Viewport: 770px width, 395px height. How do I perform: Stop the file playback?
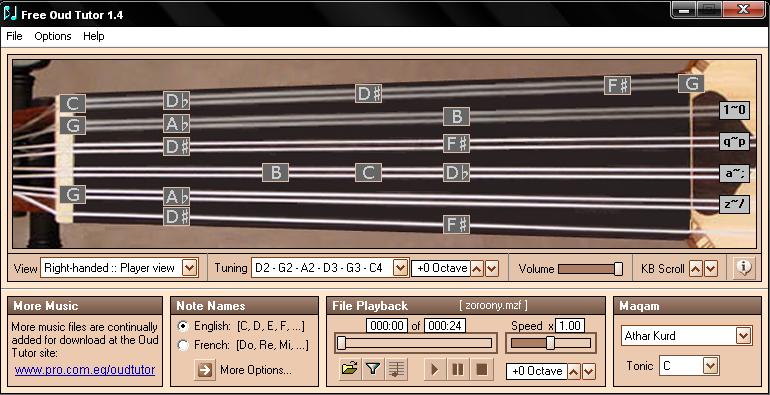click(x=482, y=368)
